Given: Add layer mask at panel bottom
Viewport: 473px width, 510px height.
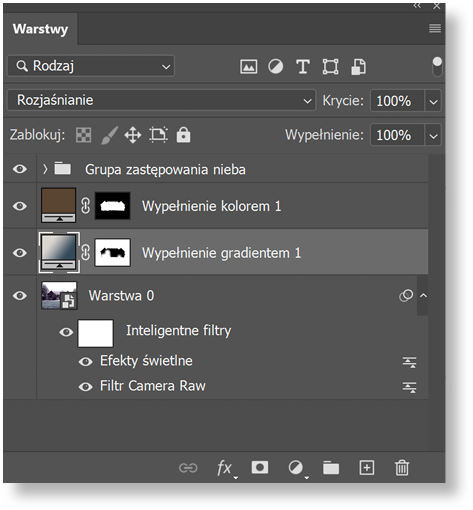Looking at the screenshot, I should 260,467.
